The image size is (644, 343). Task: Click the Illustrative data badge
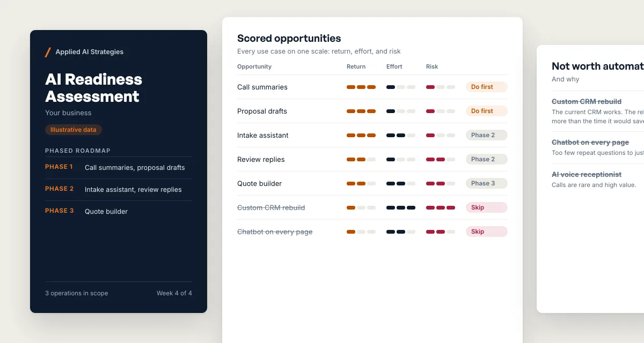[x=74, y=130]
